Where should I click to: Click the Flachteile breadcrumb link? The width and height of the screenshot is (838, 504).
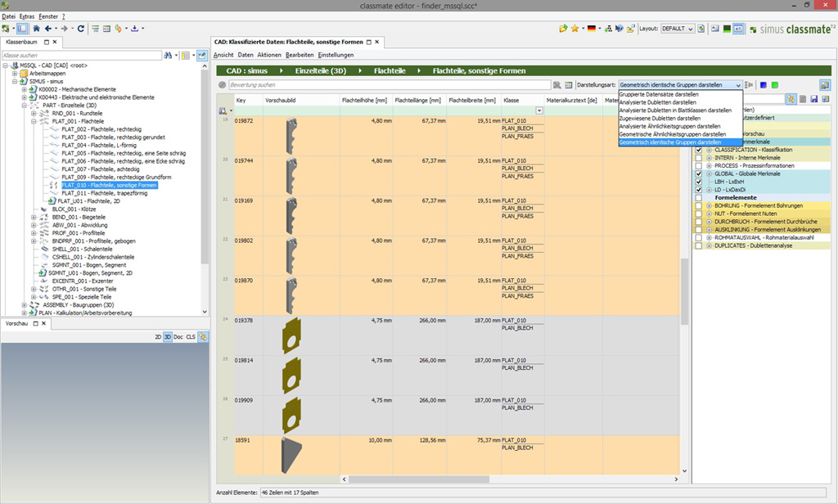pyautogui.click(x=390, y=70)
